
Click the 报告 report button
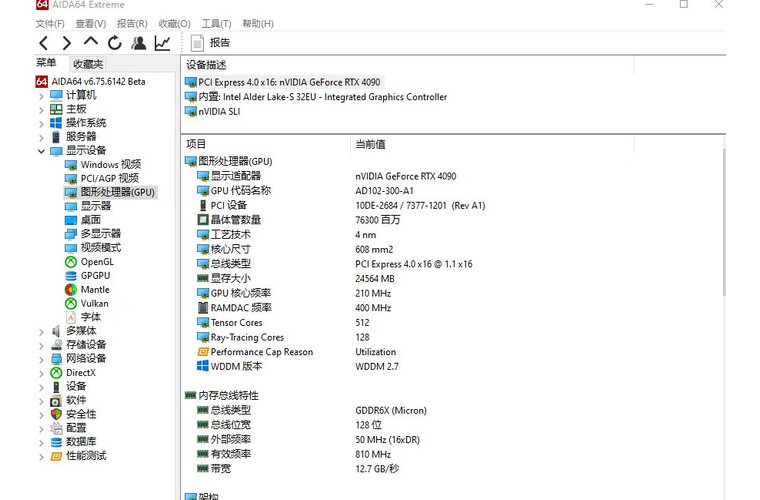pos(210,43)
